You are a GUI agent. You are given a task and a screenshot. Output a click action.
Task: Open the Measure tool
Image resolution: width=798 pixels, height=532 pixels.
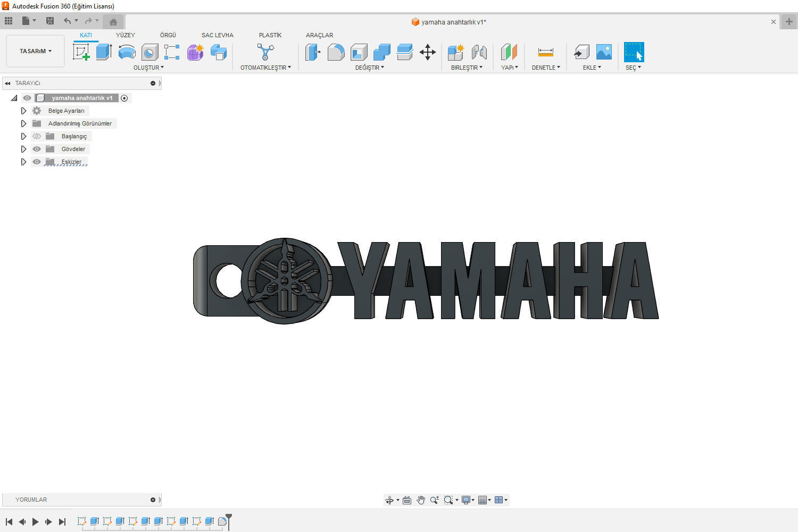(x=546, y=52)
